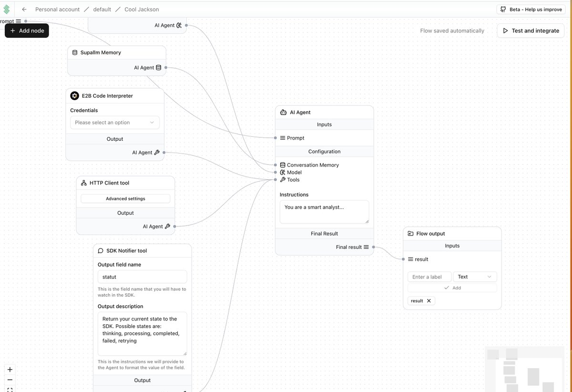This screenshot has width=572, height=392.
Task: Open the Credentials selection dropdown
Action: tap(115, 122)
